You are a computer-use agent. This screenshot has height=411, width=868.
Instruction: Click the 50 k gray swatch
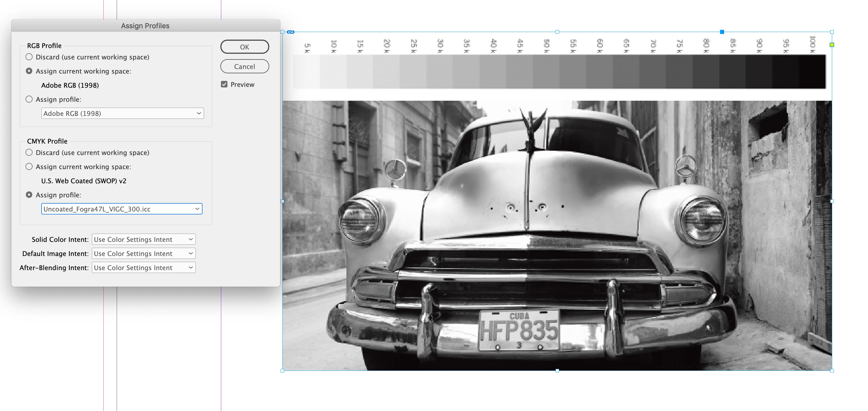click(x=546, y=72)
